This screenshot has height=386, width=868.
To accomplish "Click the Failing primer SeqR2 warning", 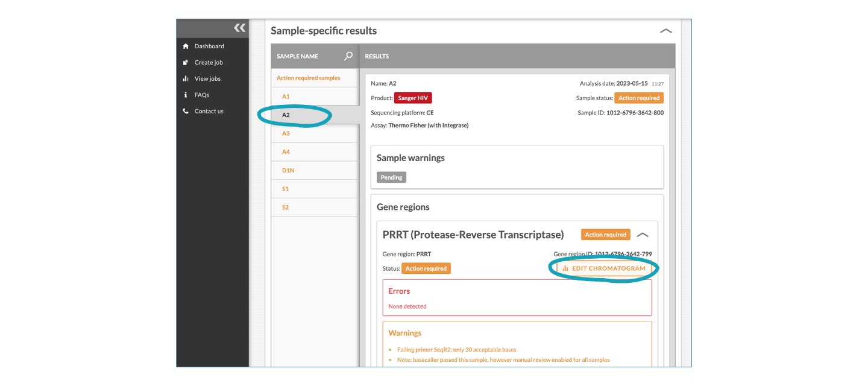I will (x=456, y=350).
